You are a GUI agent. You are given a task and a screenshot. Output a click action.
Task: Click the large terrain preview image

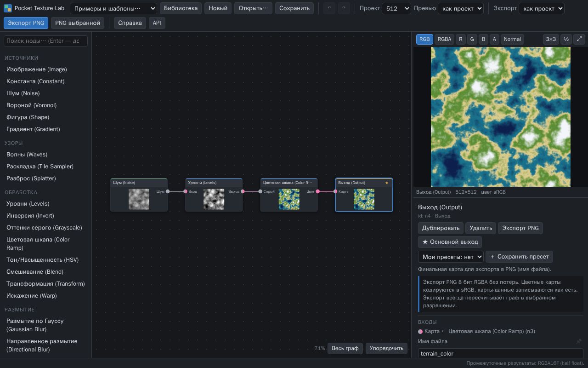[501, 117]
